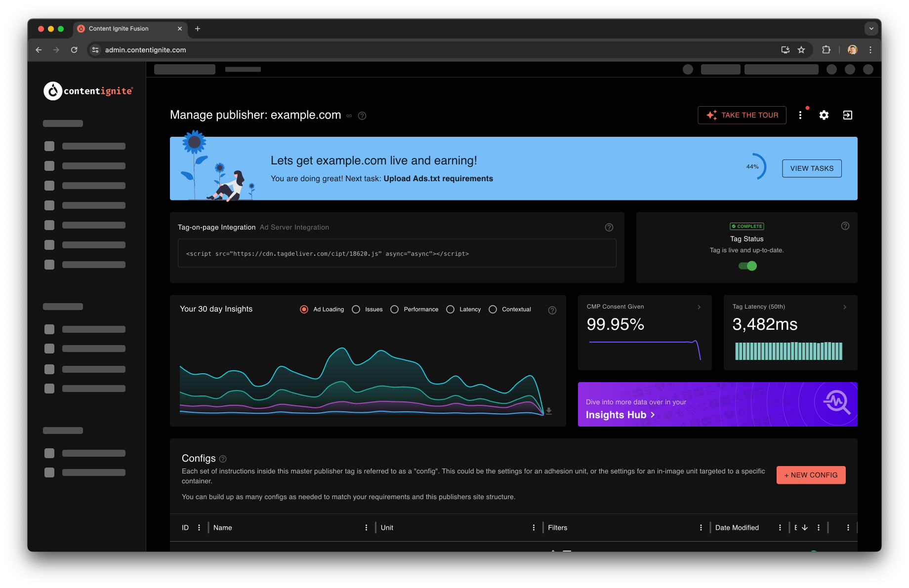Open browser extensions puzzle icon
Image resolution: width=909 pixels, height=588 pixels.
click(x=826, y=50)
